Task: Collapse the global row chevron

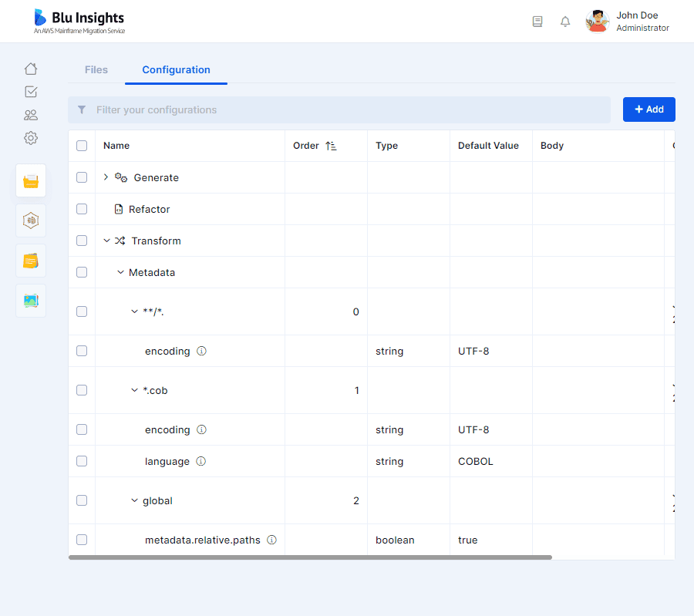Action: (x=134, y=500)
